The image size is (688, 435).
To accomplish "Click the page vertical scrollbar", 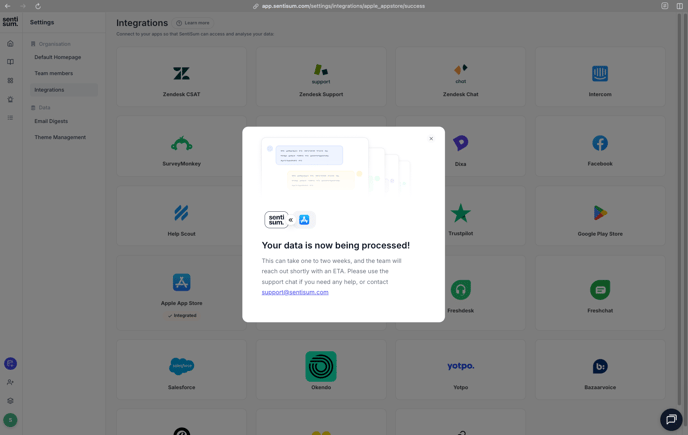I will [680, 209].
